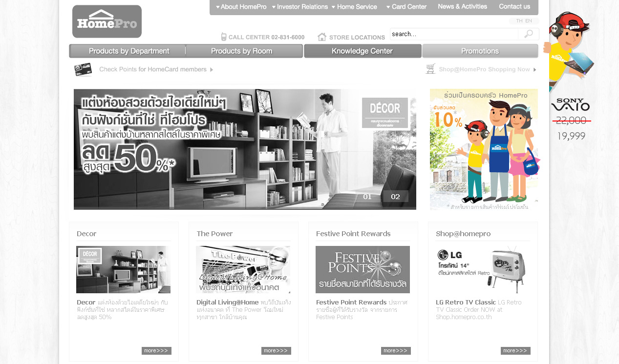Click the store locations house icon
The image size is (619, 364).
[x=322, y=37]
